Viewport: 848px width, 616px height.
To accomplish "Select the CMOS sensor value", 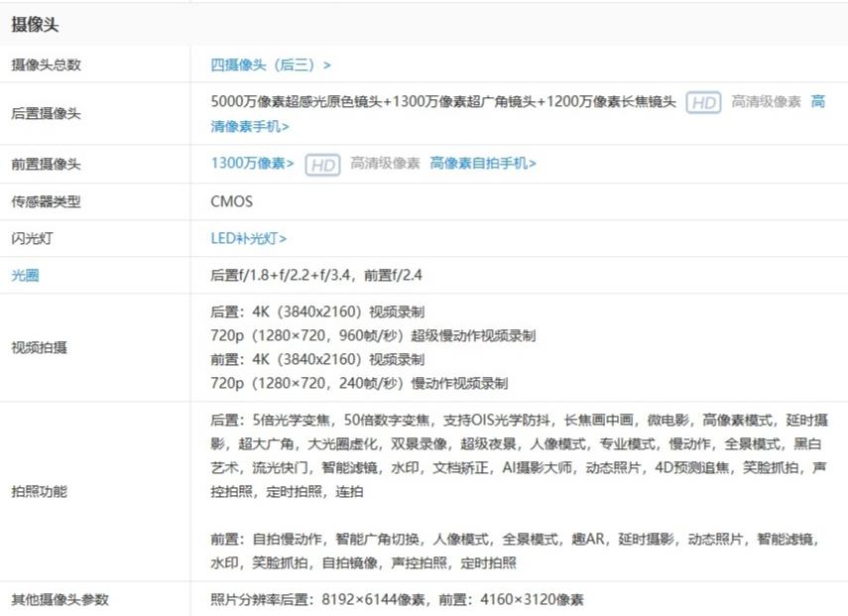I will (x=231, y=201).
